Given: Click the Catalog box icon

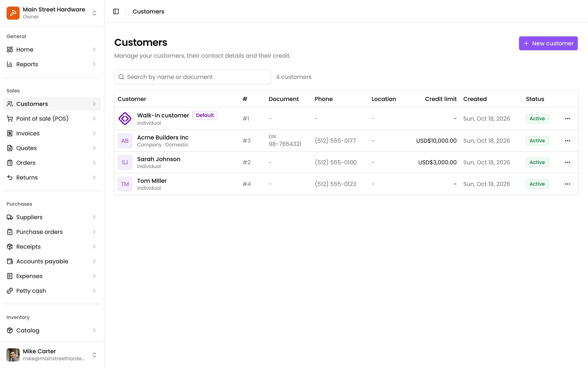Looking at the screenshot, I should (x=10, y=330).
